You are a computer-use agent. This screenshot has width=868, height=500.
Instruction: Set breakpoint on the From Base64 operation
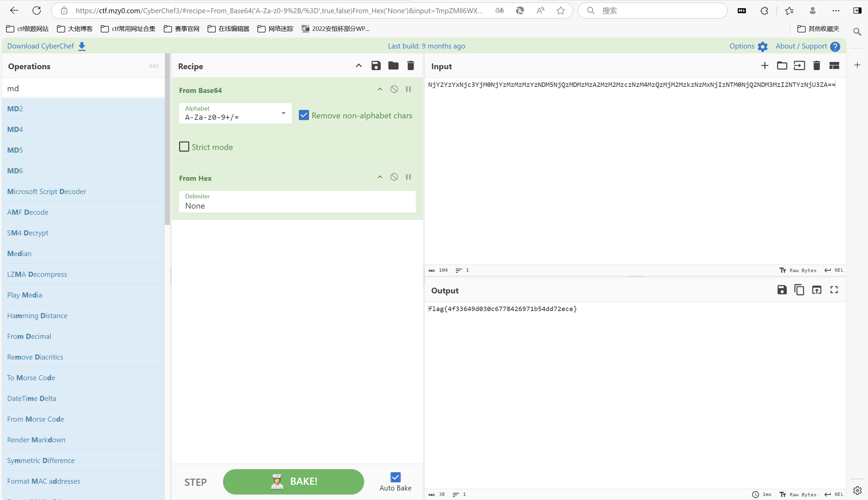[408, 89]
